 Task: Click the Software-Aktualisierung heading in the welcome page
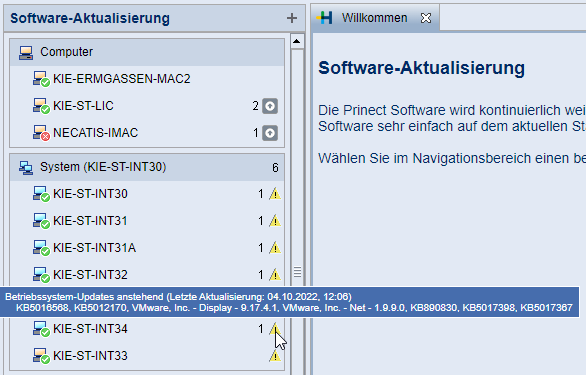click(x=421, y=68)
